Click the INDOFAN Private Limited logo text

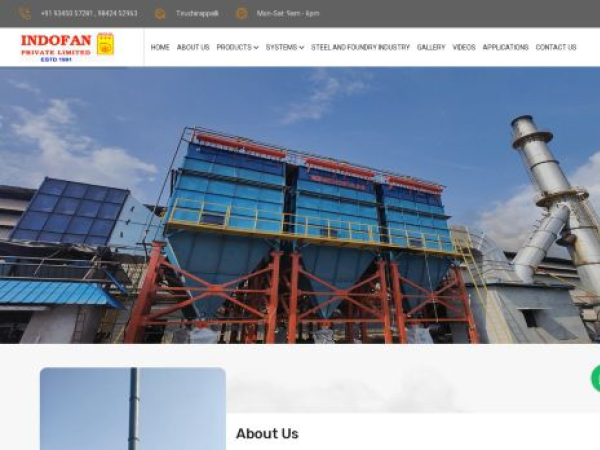coord(56,47)
